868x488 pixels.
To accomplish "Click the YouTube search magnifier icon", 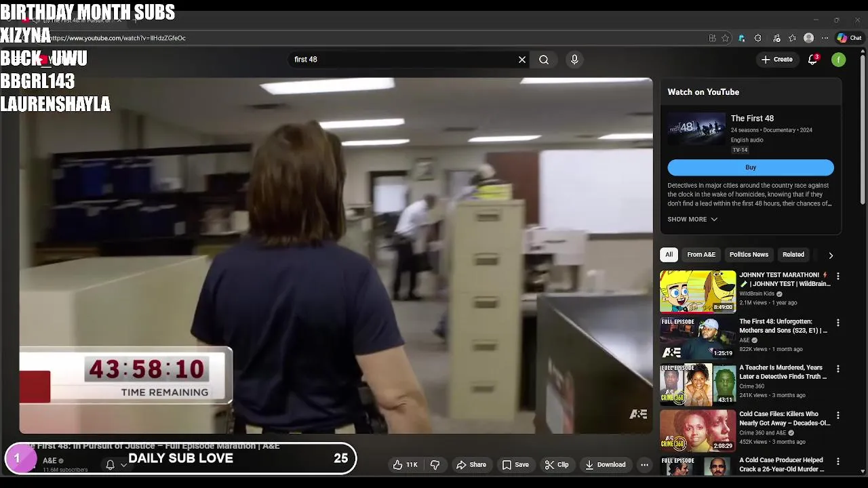I will point(544,60).
